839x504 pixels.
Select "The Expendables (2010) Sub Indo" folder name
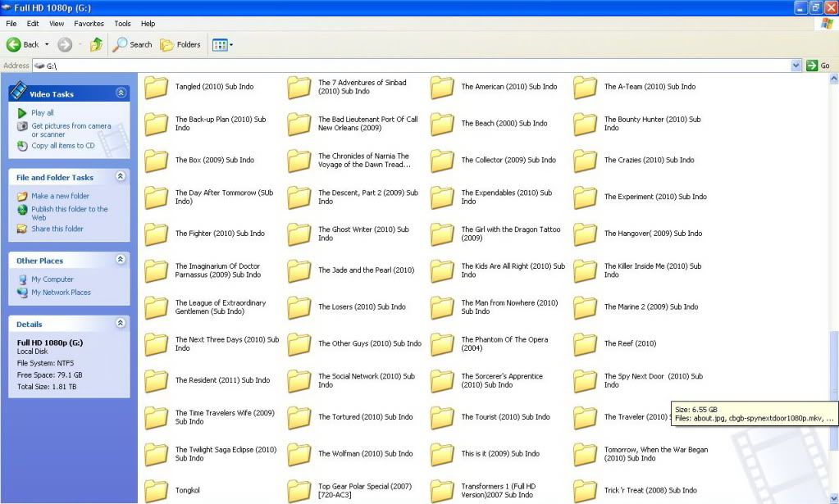click(x=506, y=198)
